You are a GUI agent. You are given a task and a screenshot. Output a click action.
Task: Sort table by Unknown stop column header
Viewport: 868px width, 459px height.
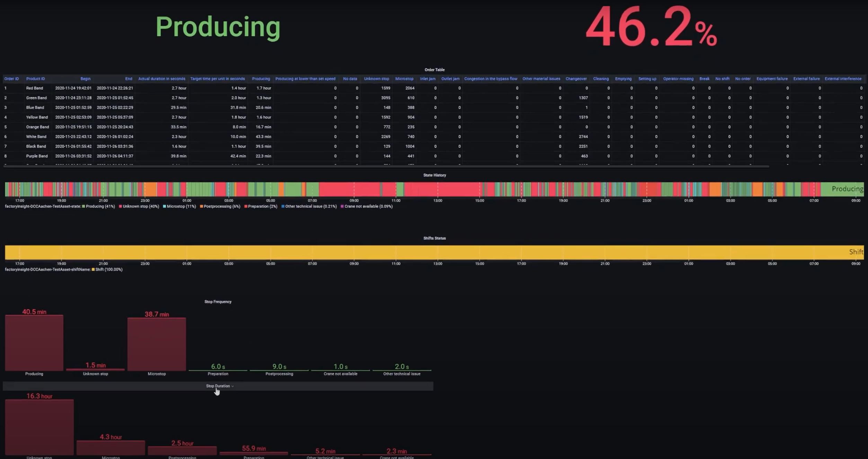click(x=376, y=79)
